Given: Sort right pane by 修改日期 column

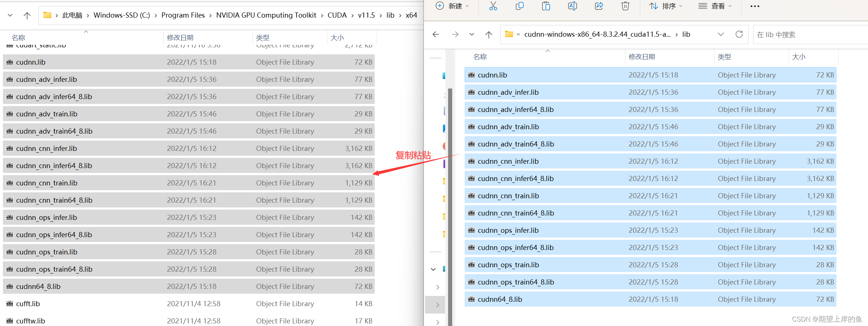Looking at the screenshot, I should (x=642, y=57).
